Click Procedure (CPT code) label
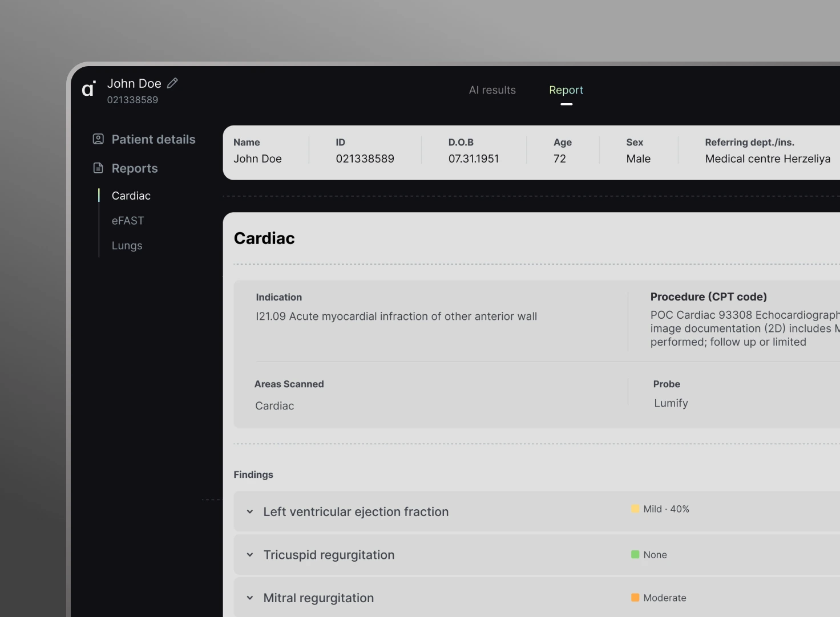 click(708, 297)
